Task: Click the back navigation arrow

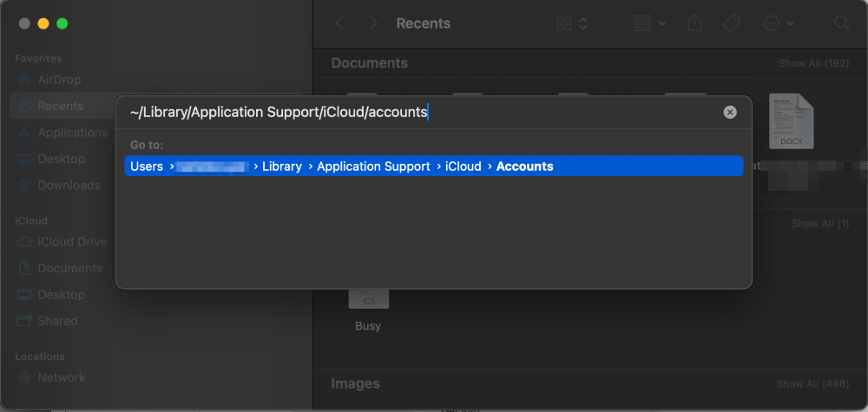Action: tap(339, 23)
